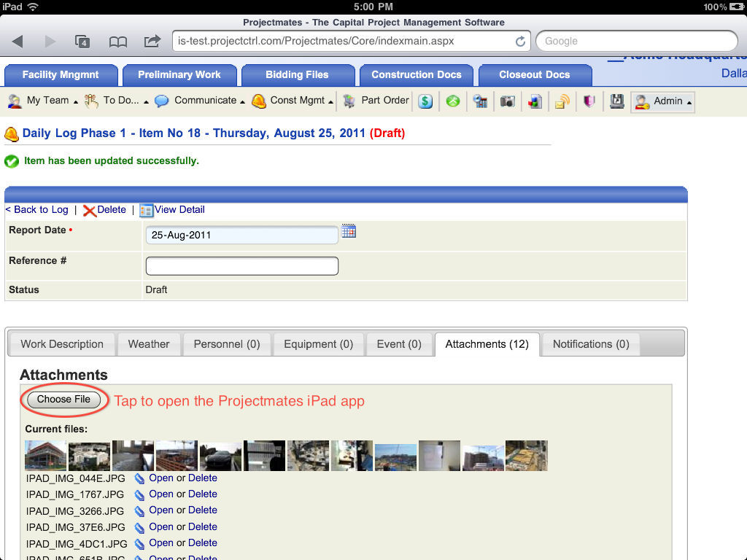
Task: Open Safari's bookmarks book icon
Action: [x=117, y=42]
